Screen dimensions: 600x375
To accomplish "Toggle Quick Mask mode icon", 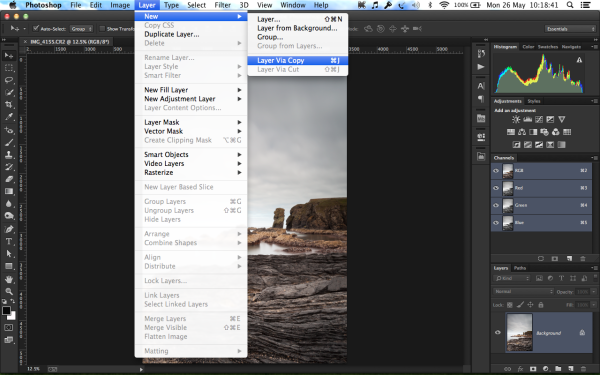I will coord(8,328).
